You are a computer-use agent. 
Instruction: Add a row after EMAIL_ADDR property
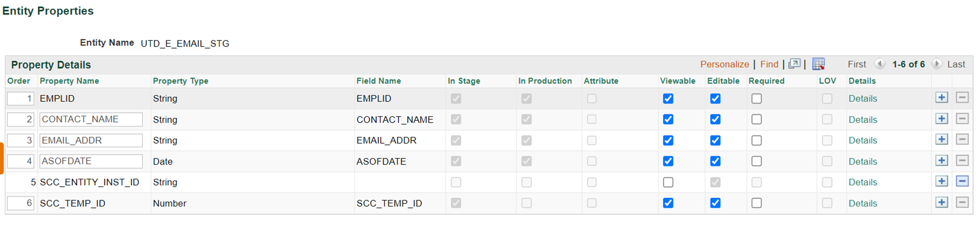tap(941, 140)
